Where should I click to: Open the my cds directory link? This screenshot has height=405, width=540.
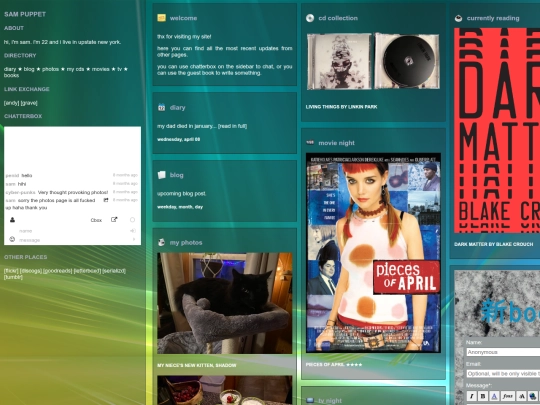click(75, 69)
